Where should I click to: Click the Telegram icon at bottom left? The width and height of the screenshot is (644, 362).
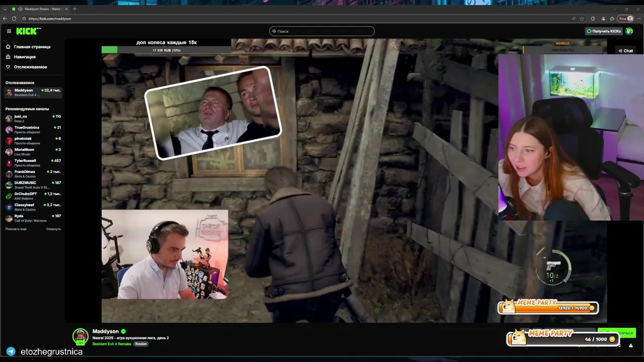(x=11, y=351)
